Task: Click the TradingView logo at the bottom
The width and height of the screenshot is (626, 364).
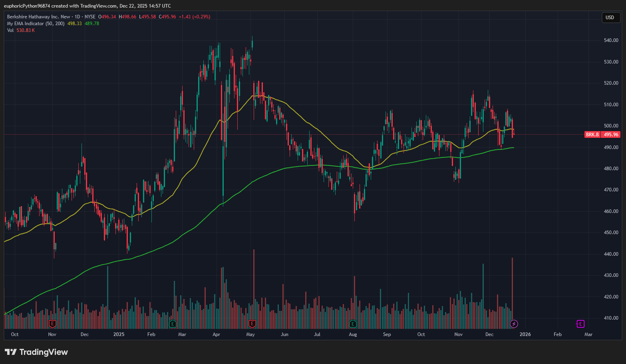Action: point(36,352)
